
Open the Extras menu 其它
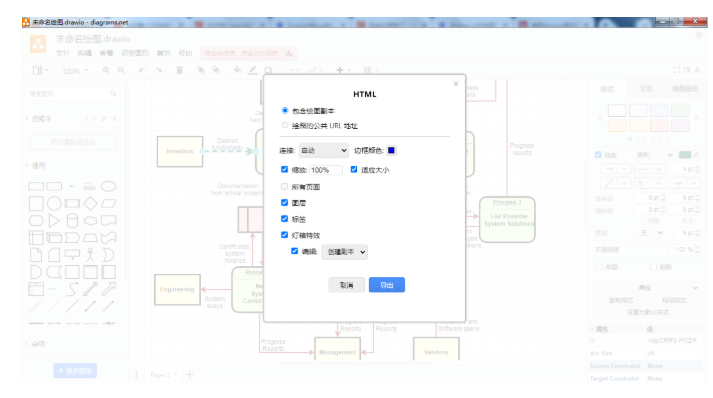pyautogui.click(x=163, y=53)
